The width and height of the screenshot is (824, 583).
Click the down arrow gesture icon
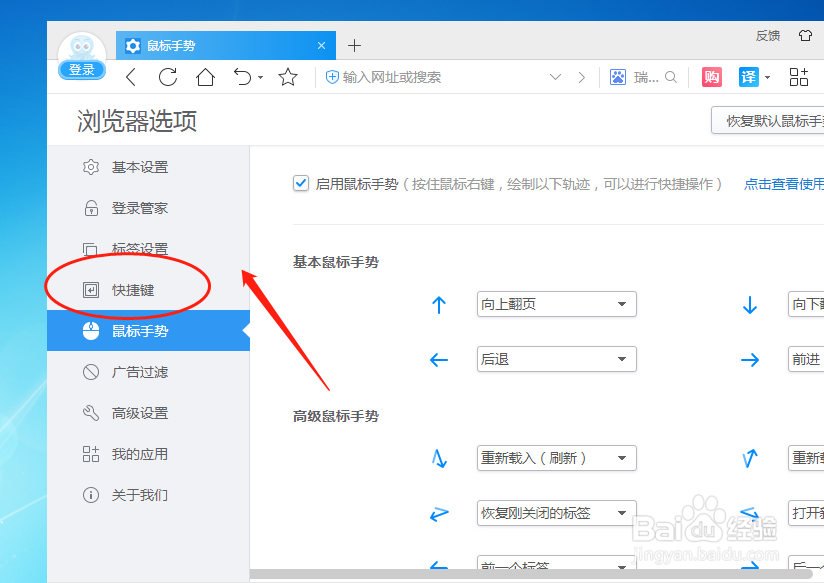(x=750, y=304)
